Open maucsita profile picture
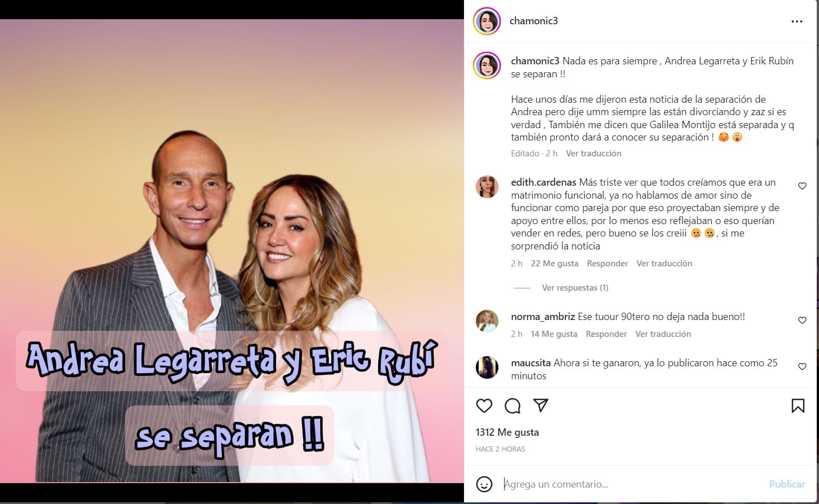This screenshot has height=504, width=819. pyautogui.click(x=487, y=367)
